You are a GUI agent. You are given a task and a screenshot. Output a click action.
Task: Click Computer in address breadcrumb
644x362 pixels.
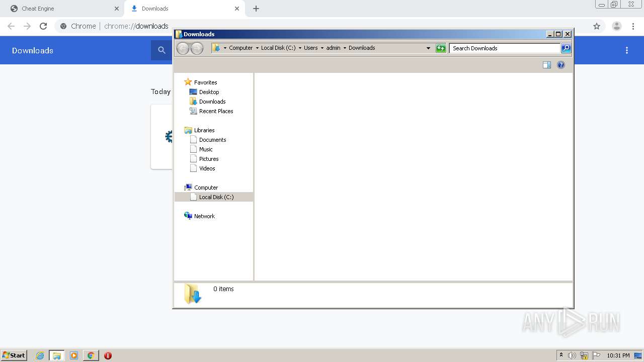pos(241,48)
